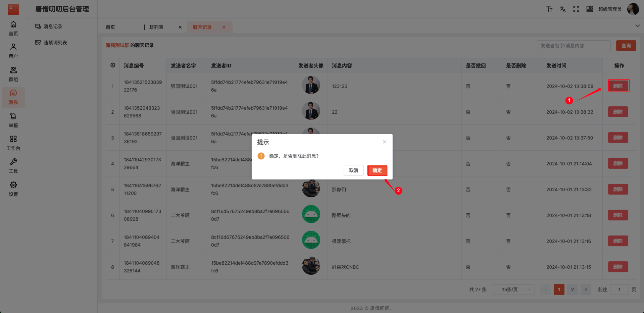Open the 工作台 section
Screen dimensions: 644x313
pos(13,143)
